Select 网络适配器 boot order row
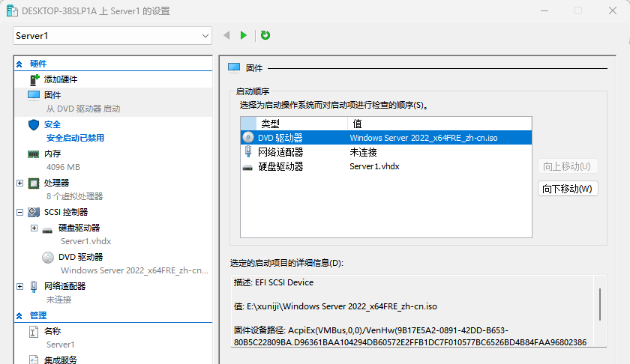The height and width of the screenshot is (364, 630). (x=386, y=152)
